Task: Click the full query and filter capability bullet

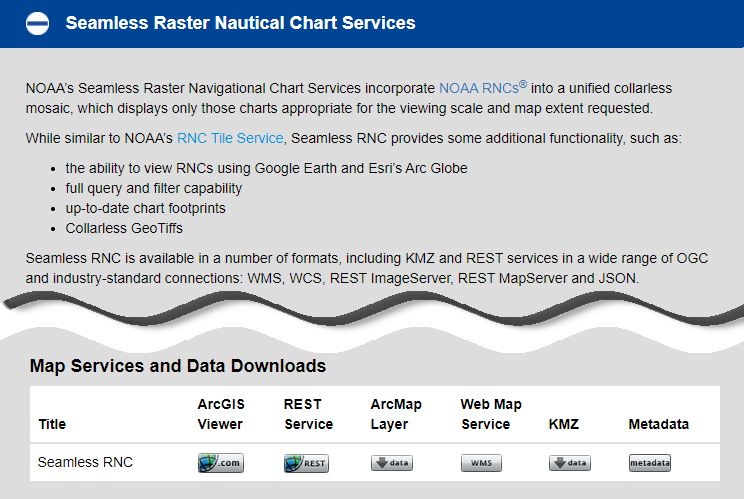Action: pyautogui.click(x=154, y=188)
